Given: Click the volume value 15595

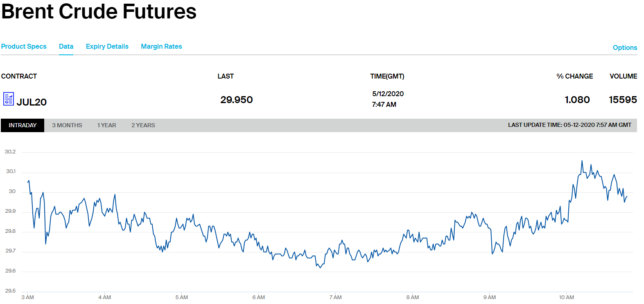Looking at the screenshot, I should point(623,100).
